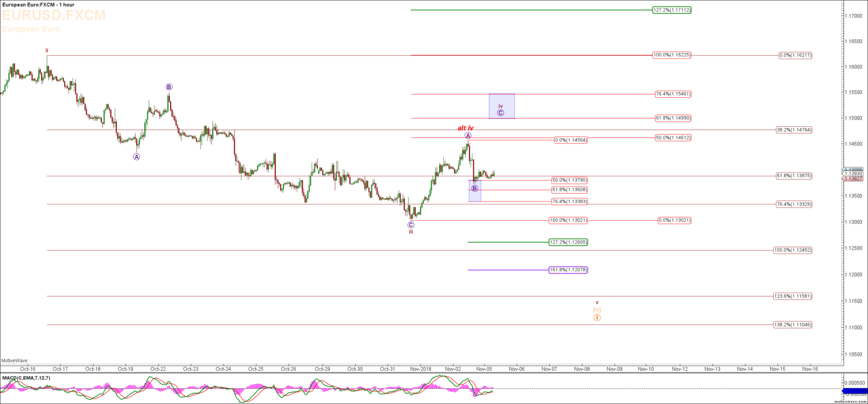868x404 pixels.
Task: Select the green 127.2%(1.12605) level label
Action: pyautogui.click(x=569, y=242)
